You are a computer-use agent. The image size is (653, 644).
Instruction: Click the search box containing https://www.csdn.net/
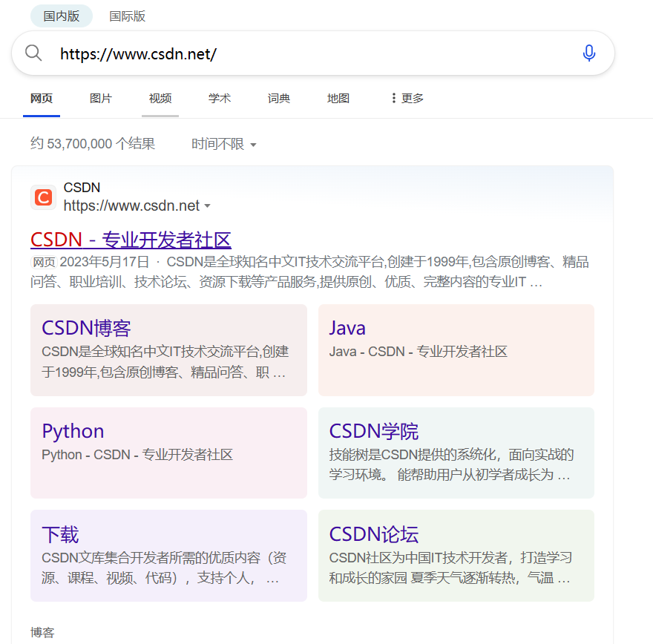(313, 53)
